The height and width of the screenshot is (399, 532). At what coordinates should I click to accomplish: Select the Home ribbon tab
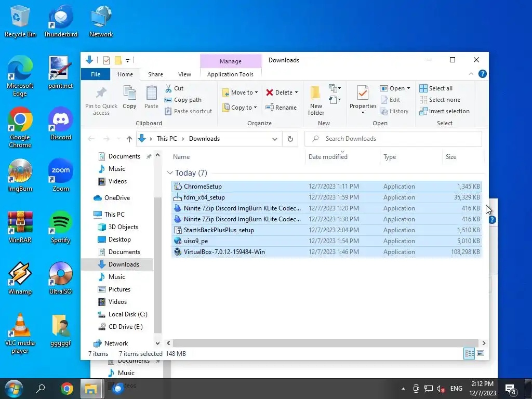[125, 74]
